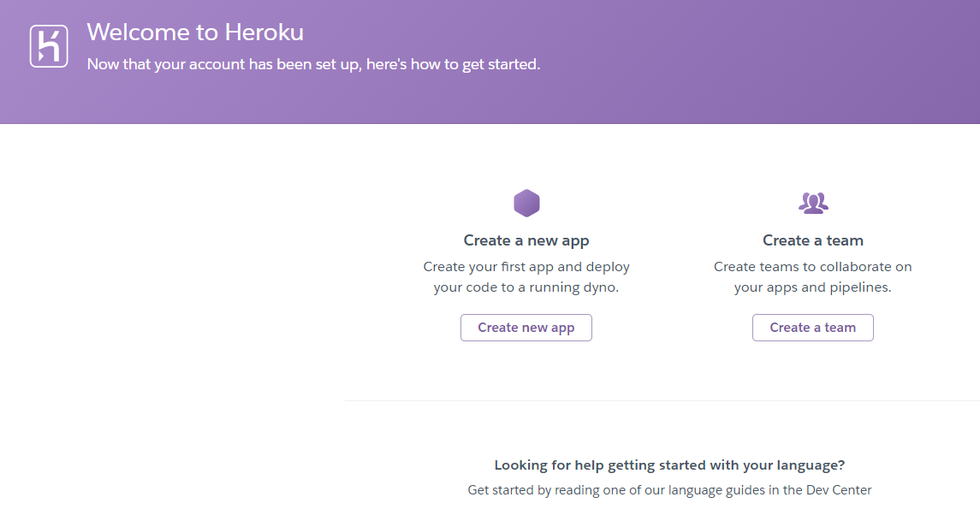
Task: Click the "Create teams to collaborate on" description
Action: coord(812,276)
